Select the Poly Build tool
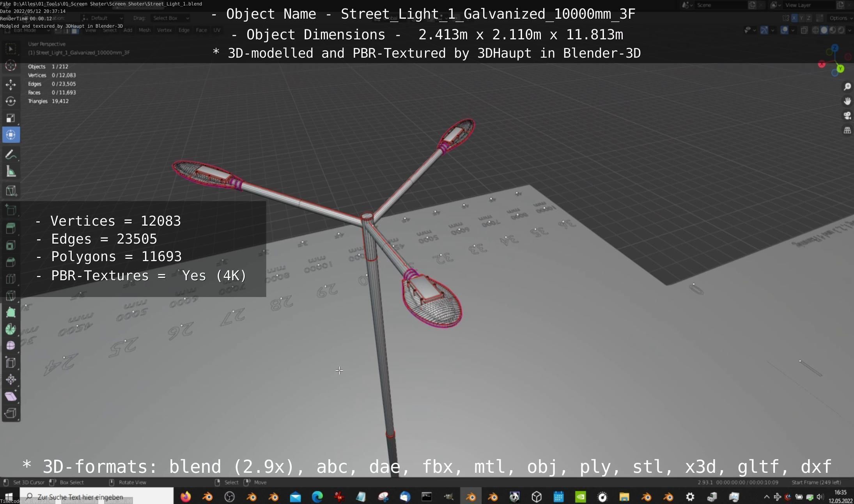854x504 pixels. pos(11,312)
